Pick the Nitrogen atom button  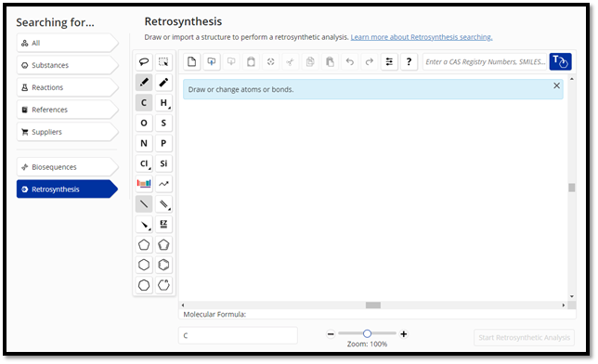[144, 143]
